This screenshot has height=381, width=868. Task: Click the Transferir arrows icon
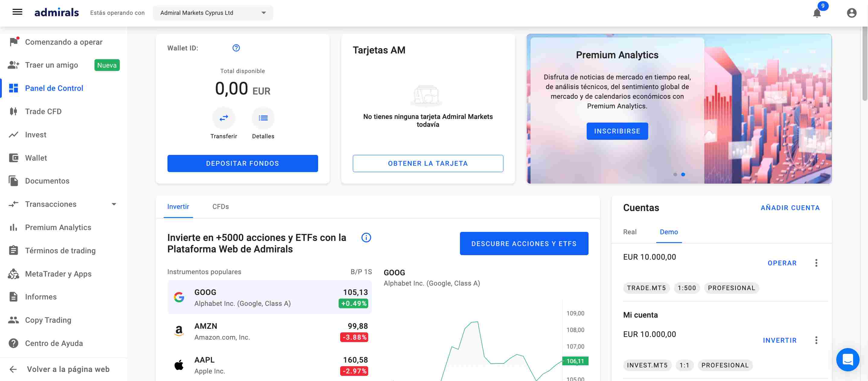pyautogui.click(x=224, y=118)
